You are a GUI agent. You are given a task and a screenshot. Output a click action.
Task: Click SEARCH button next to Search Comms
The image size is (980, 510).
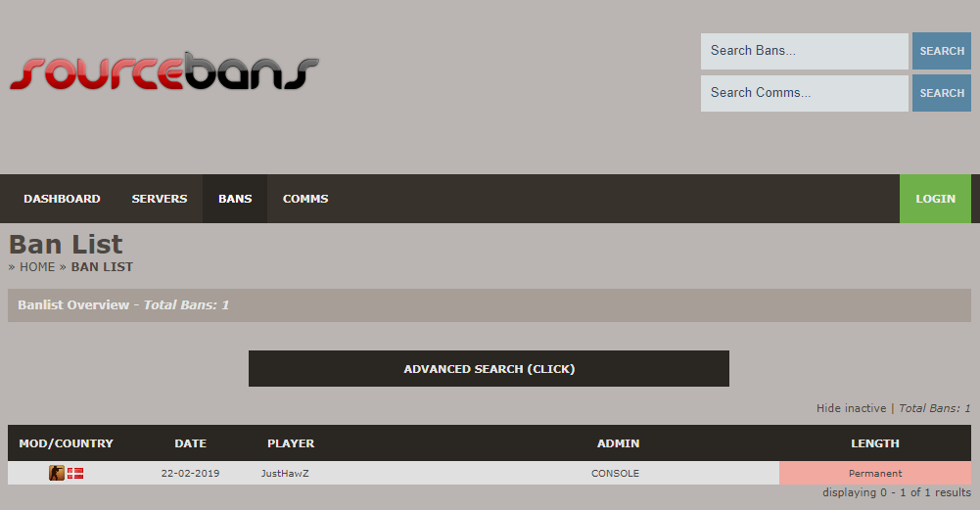941,93
